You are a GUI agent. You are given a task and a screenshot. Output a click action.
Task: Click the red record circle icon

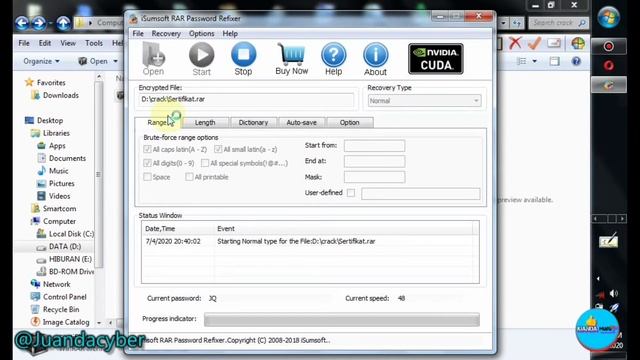tap(609, 47)
